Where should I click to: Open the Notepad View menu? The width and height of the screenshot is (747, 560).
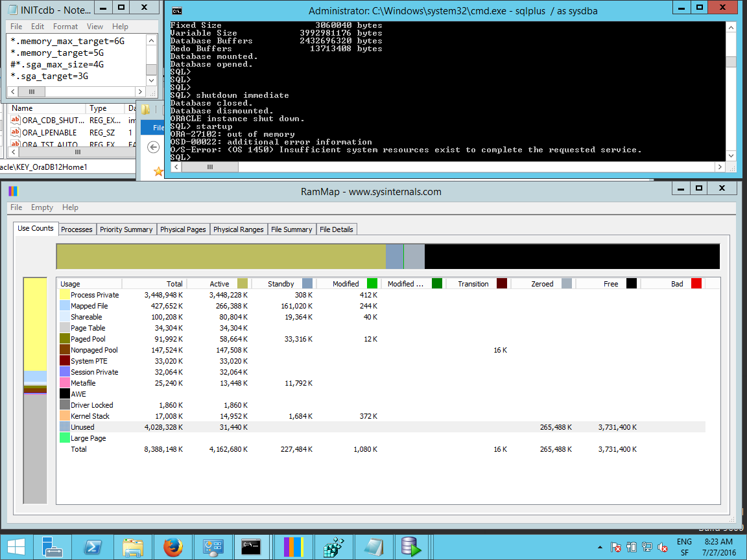(x=95, y=26)
